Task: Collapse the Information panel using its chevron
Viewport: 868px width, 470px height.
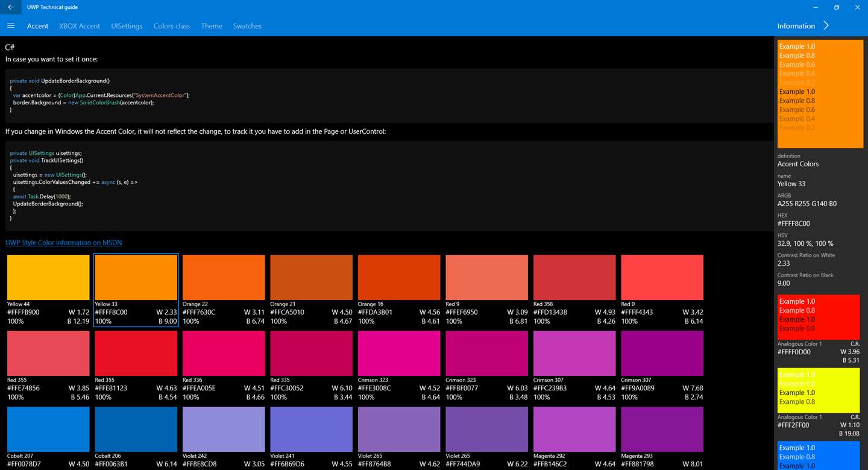Action: 826,26
